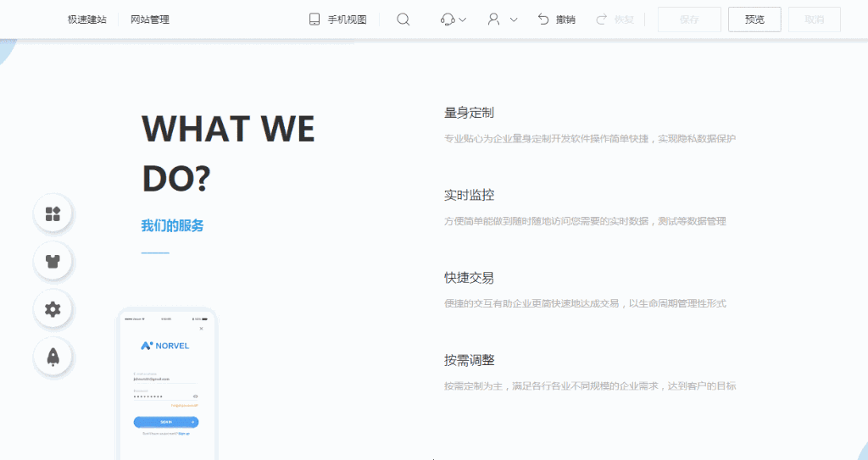
Task: Select the 实时监控 service heading
Action: [x=469, y=195]
